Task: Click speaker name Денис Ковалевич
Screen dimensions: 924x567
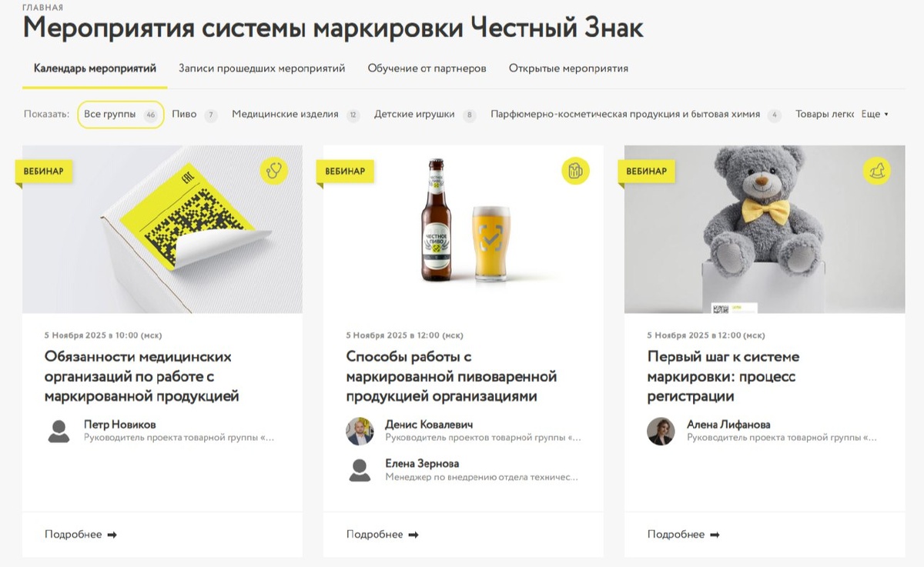Action: point(429,425)
